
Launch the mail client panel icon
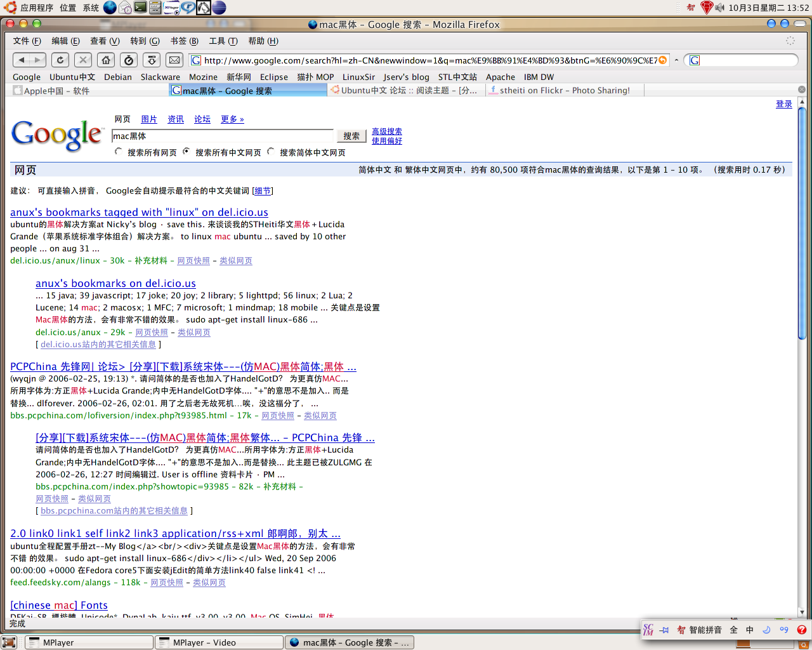pyautogui.click(x=126, y=8)
